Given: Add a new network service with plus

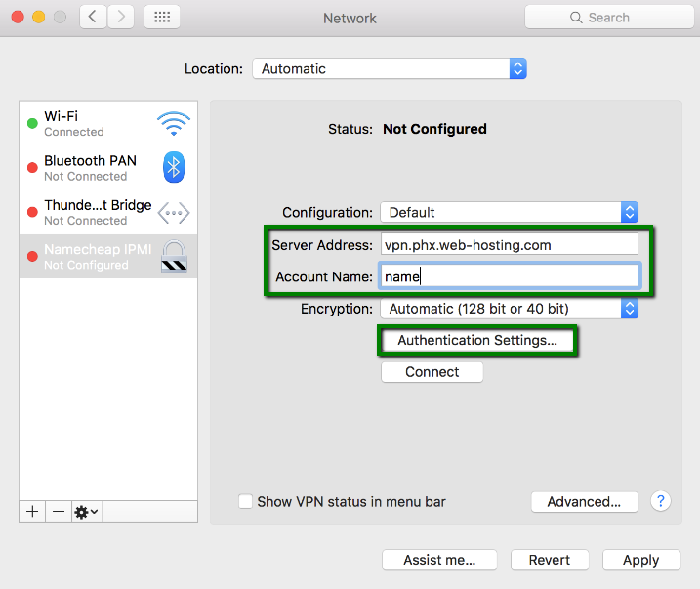Looking at the screenshot, I should click(x=32, y=511).
